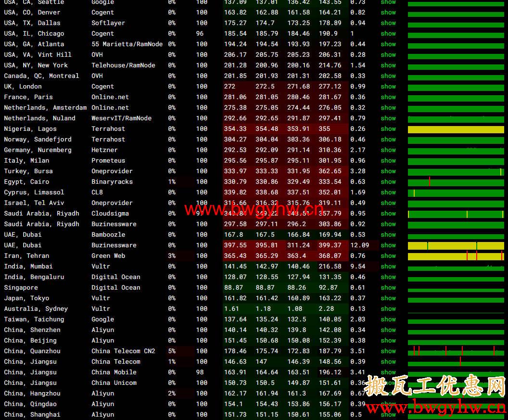Click show for Turkey, Bursa row

(388, 171)
